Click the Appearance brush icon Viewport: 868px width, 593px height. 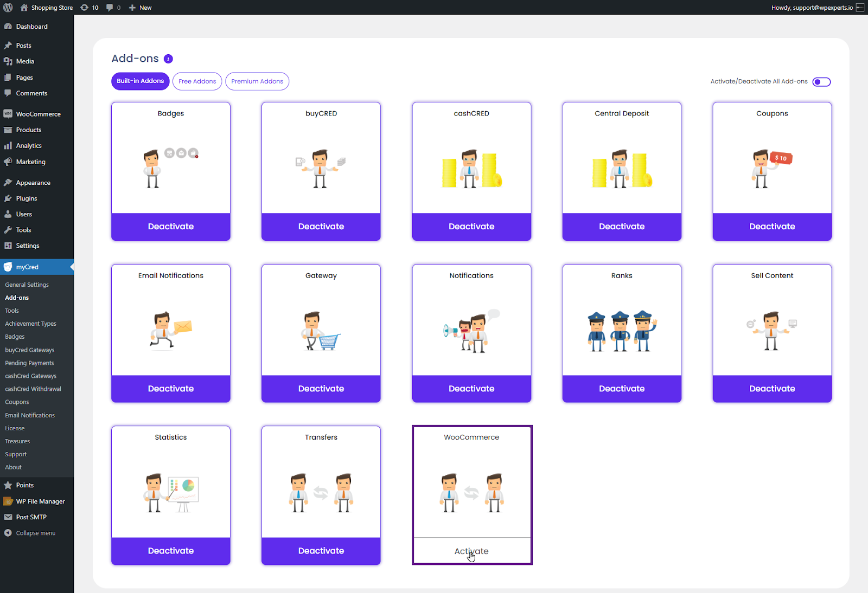(8, 183)
